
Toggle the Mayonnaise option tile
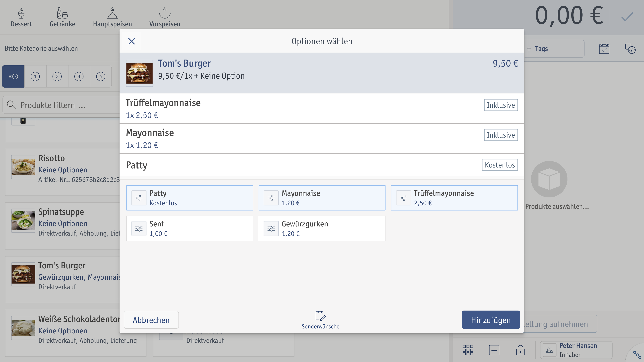(322, 198)
